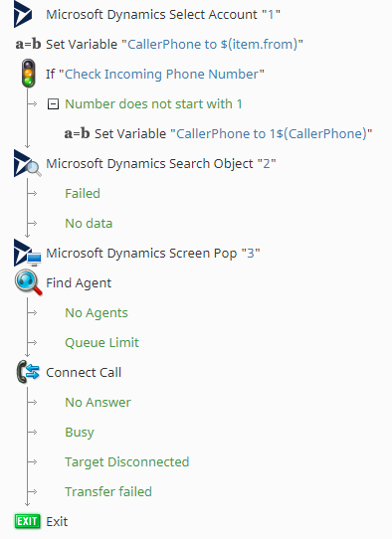
Task: Open the Transfer failed conditional exit
Action: [108, 491]
